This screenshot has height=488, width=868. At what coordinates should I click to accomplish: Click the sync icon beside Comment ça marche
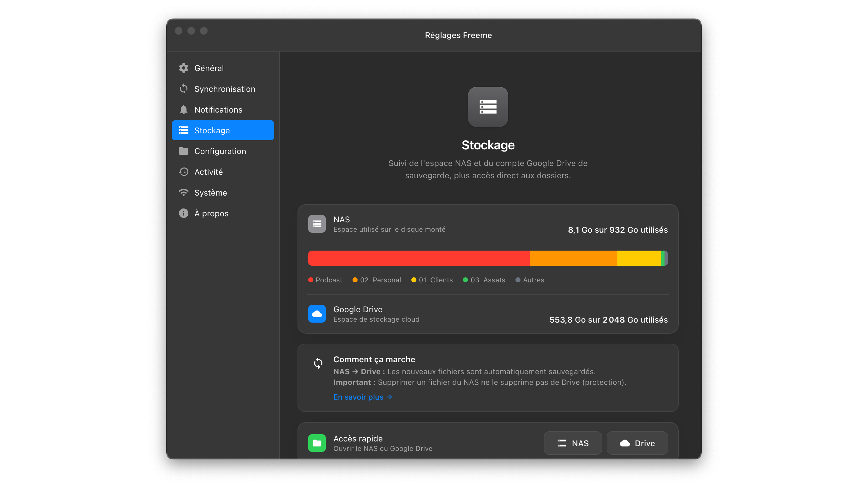pos(318,363)
